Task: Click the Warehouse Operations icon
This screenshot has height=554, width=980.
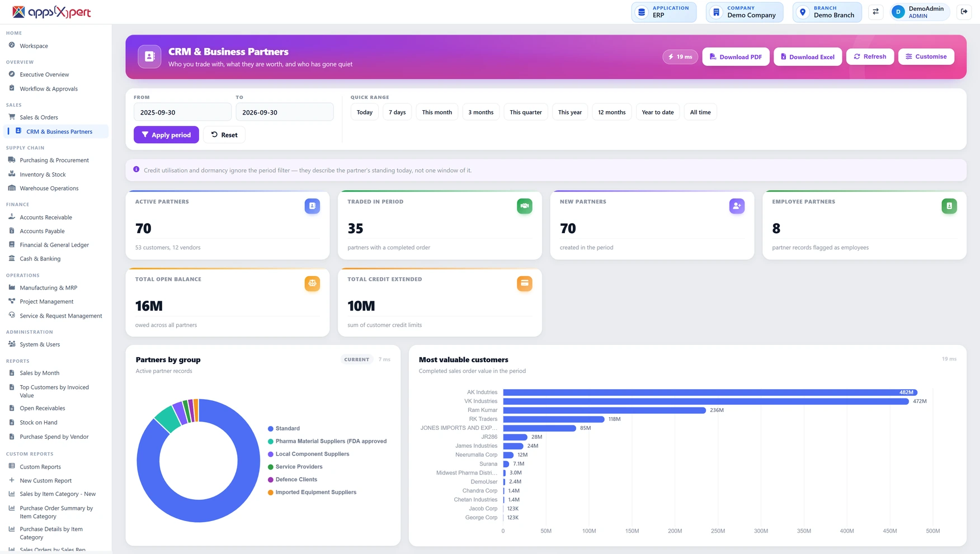Action: pos(12,188)
